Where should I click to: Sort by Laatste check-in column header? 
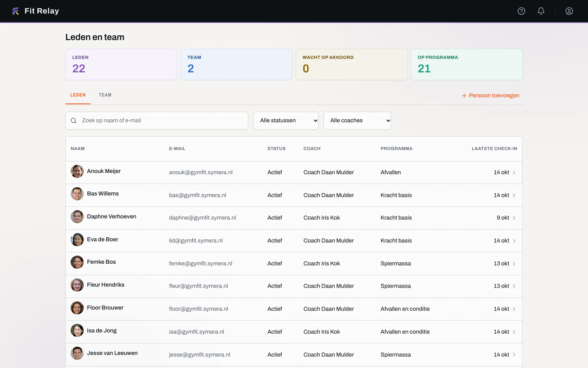click(x=494, y=149)
